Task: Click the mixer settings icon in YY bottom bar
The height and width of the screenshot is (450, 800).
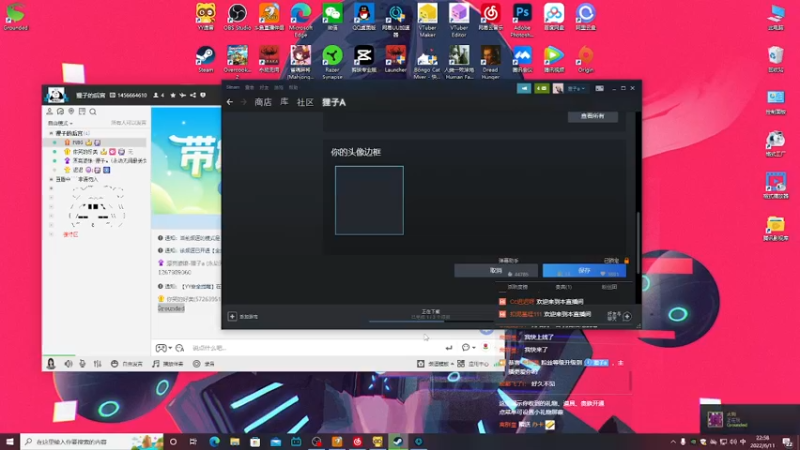Action: (97, 364)
